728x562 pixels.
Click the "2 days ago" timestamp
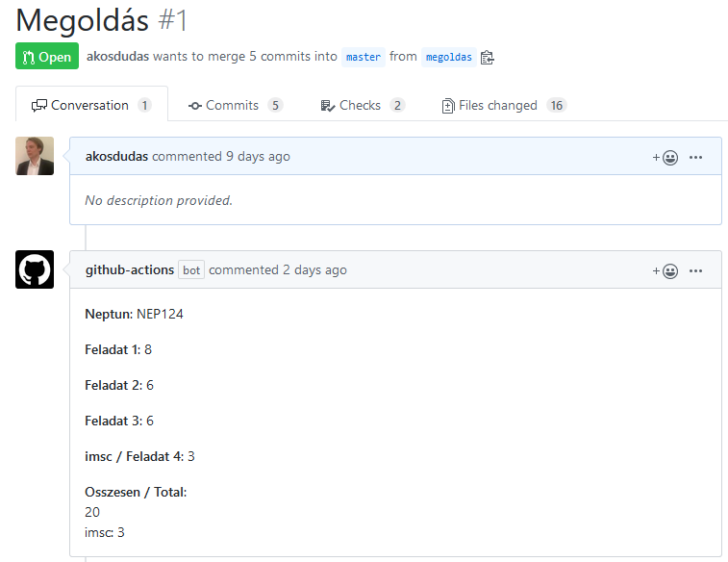314,270
